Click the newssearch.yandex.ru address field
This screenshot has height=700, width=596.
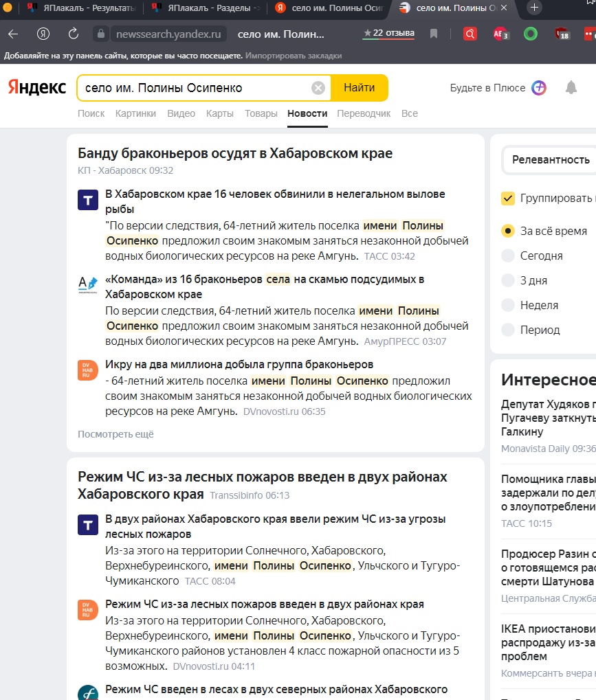pyautogui.click(x=168, y=34)
